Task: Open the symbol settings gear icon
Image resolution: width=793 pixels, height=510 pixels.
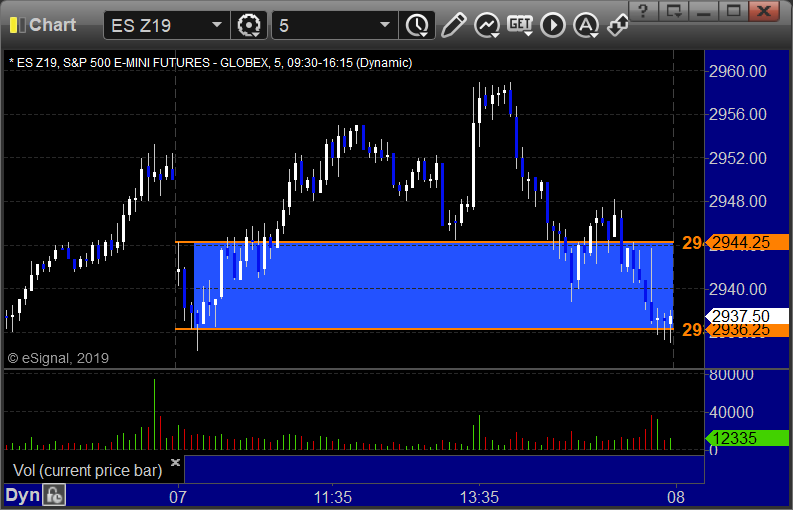Action: [249, 25]
